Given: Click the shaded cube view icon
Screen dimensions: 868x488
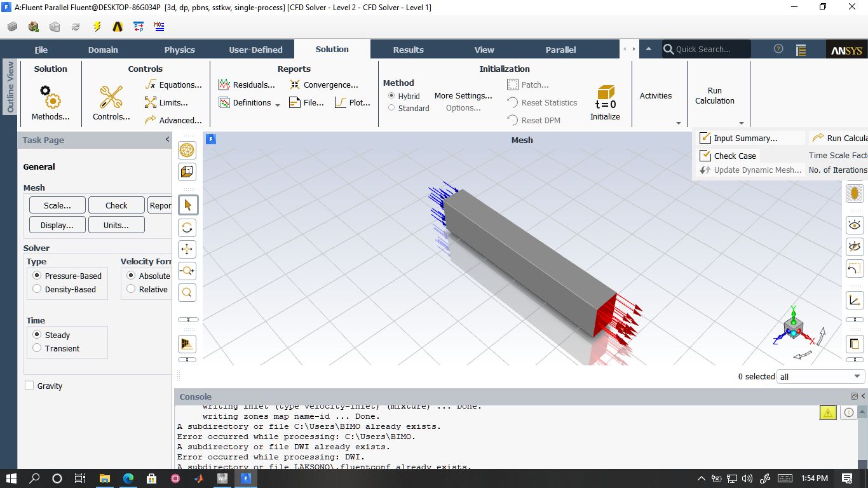Looking at the screenshot, I should coord(187,172).
